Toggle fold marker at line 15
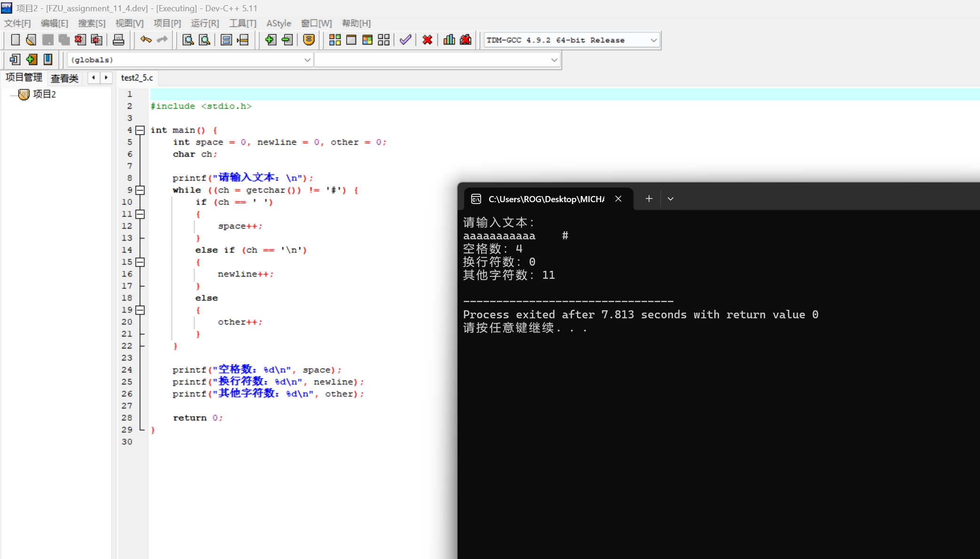 coord(140,262)
